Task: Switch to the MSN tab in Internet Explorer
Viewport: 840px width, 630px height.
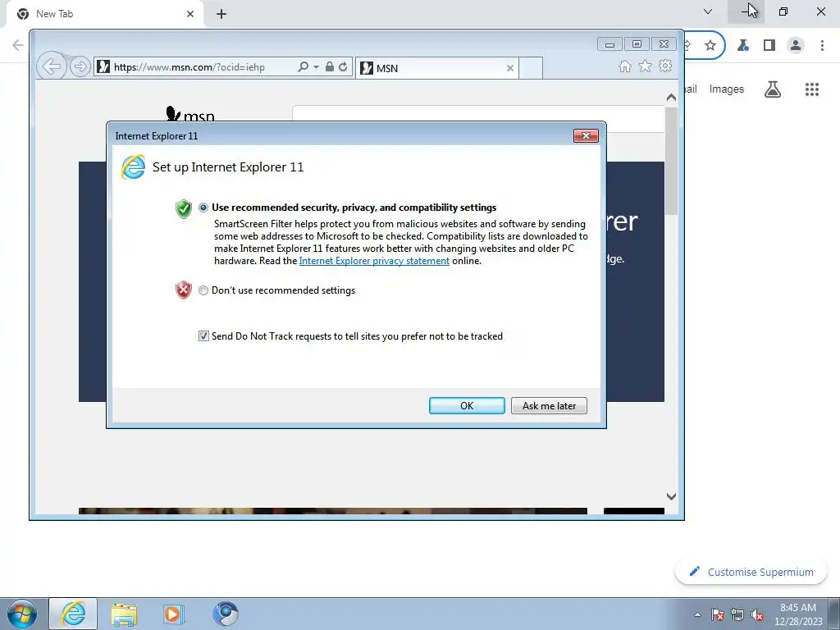Action: (436, 68)
